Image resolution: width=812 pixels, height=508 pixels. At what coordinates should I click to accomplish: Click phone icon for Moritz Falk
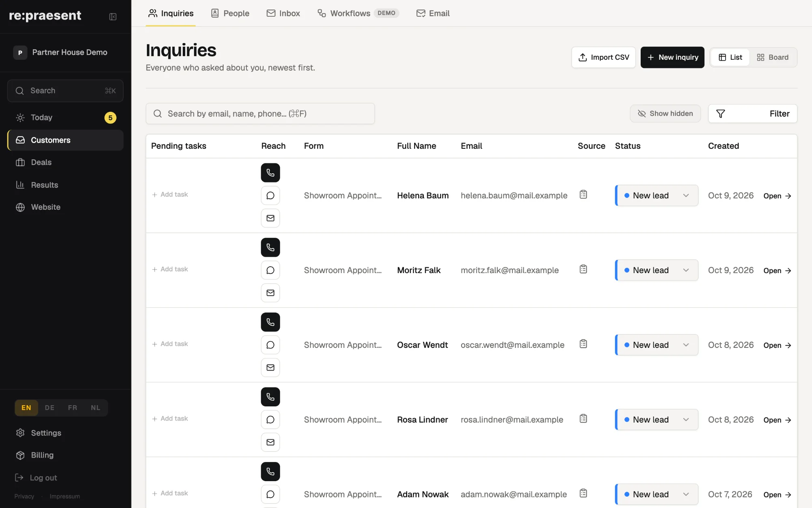tap(270, 247)
